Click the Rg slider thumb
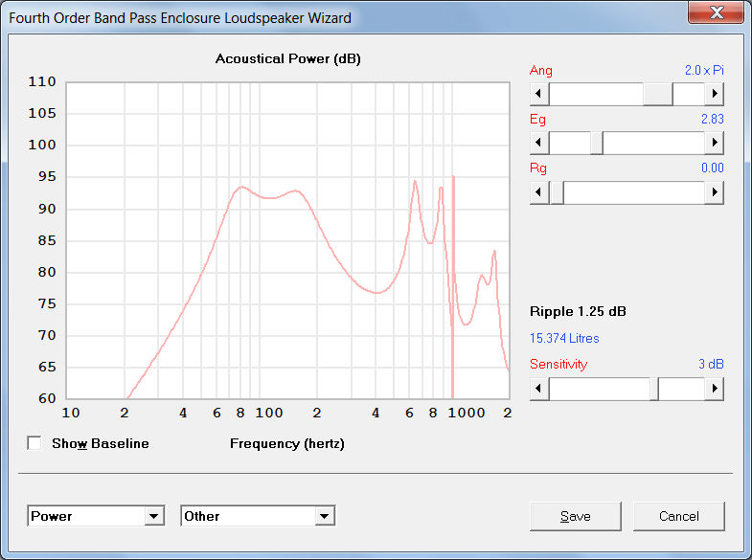 click(x=557, y=192)
